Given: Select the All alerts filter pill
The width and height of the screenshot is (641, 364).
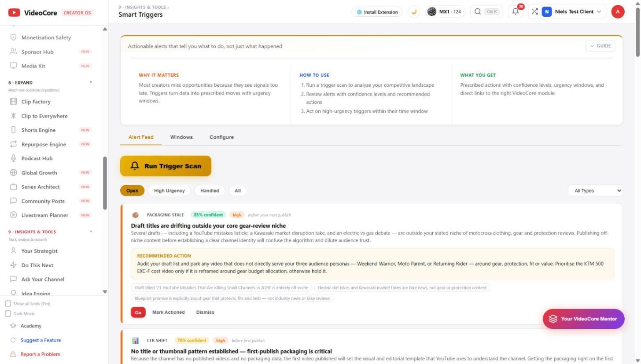Looking at the screenshot, I should click(x=238, y=191).
